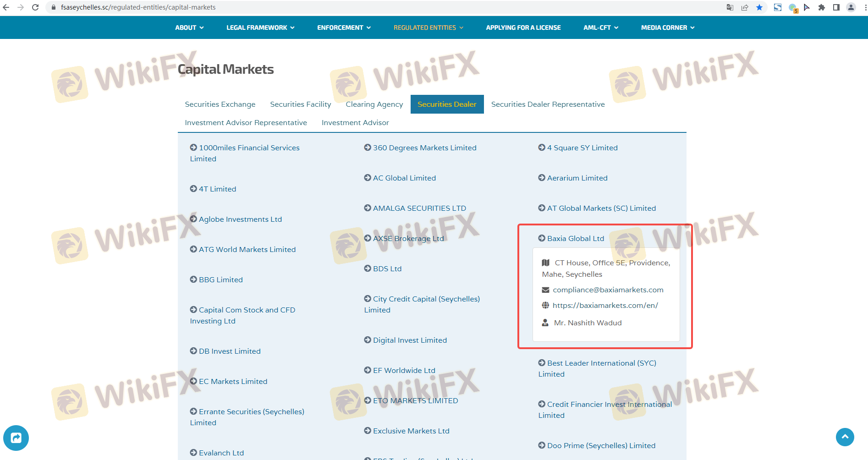Click the browser back arrow
This screenshot has width=868, height=460.
pos(6,7)
